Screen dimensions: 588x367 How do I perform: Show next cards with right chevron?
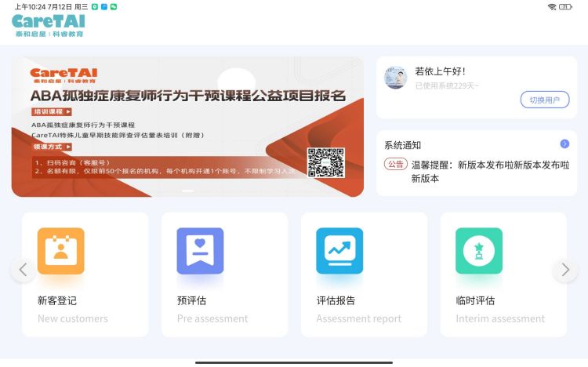coord(565,270)
